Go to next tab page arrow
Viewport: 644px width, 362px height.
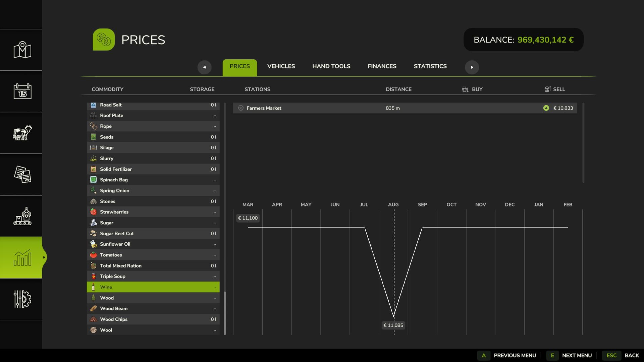(472, 67)
